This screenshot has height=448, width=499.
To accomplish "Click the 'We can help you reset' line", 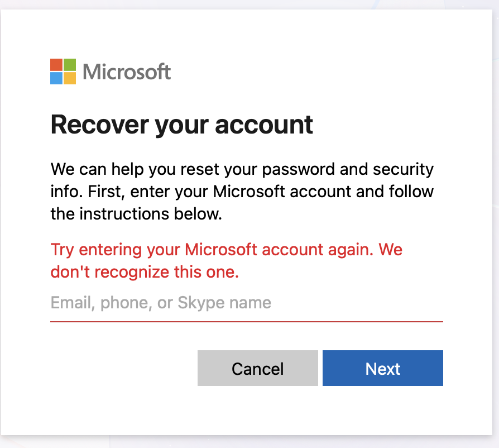I will (x=242, y=169).
